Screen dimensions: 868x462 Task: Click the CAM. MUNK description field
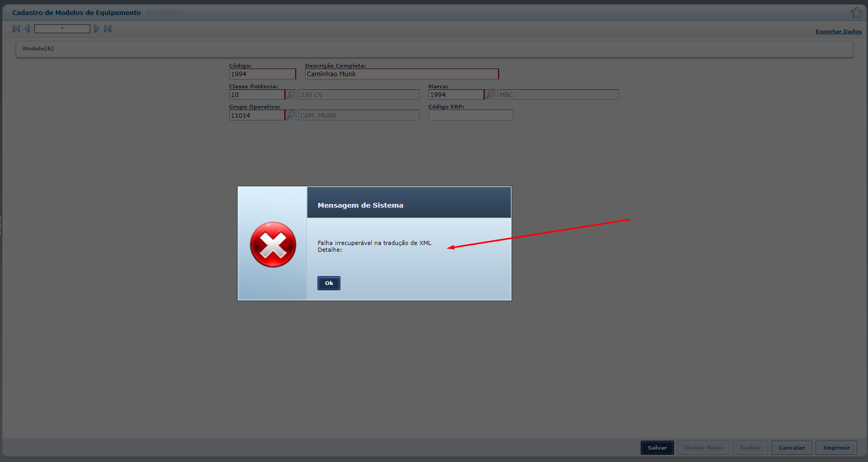pyautogui.click(x=359, y=115)
